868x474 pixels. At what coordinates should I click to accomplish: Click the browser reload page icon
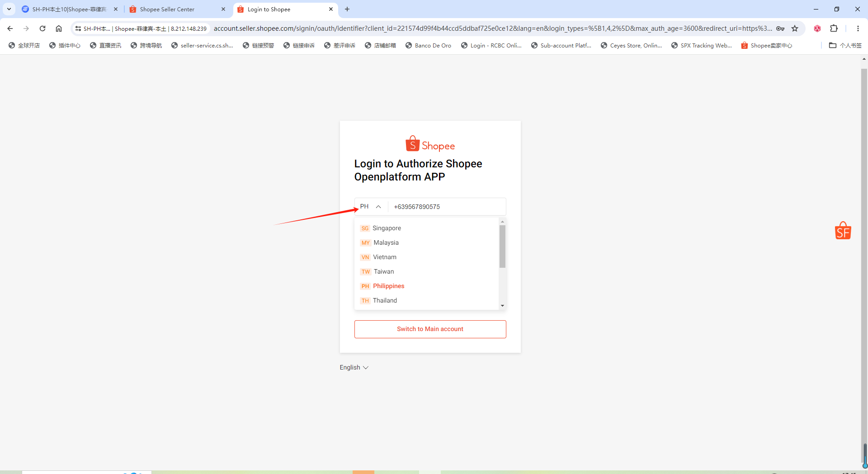click(42, 28)
